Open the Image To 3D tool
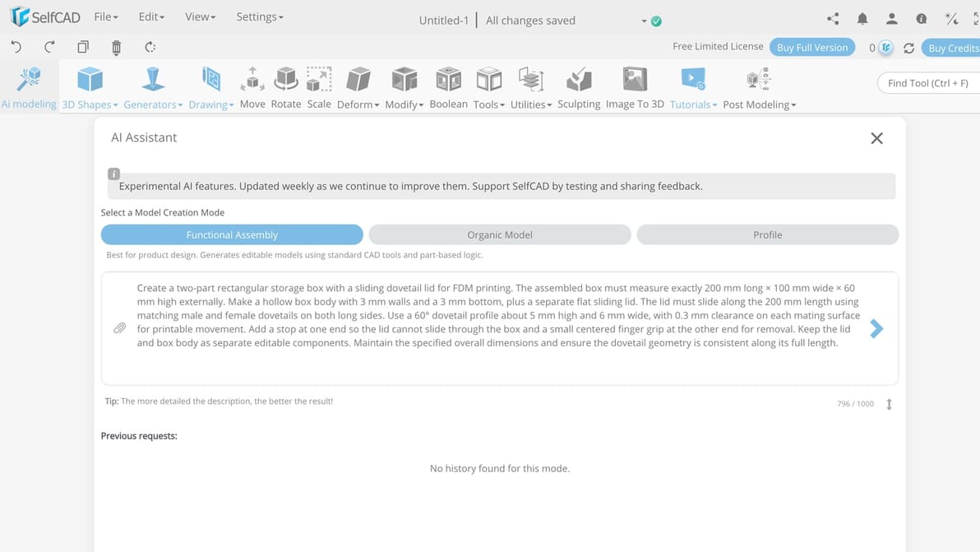The height and width of the screenshot is (552, 980). [635, 88]
